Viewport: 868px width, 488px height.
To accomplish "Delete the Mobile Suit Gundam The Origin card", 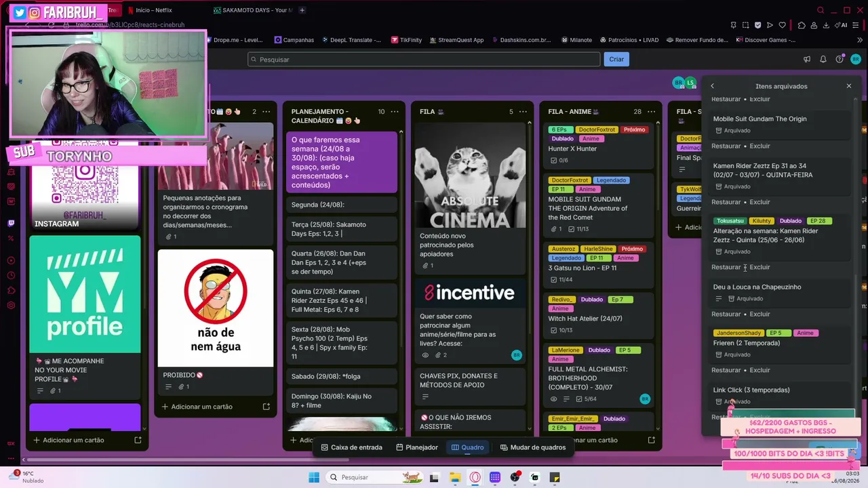I will [759, 146].
